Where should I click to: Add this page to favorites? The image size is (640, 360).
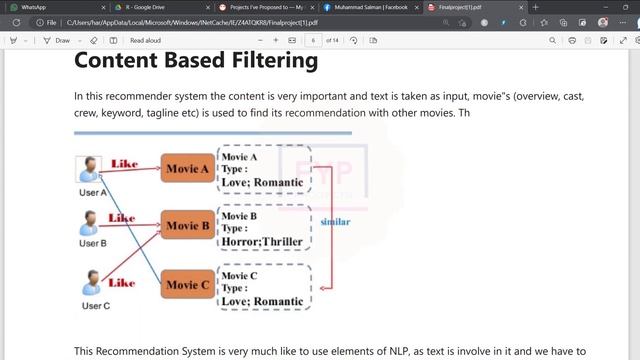tap(462, 23)
